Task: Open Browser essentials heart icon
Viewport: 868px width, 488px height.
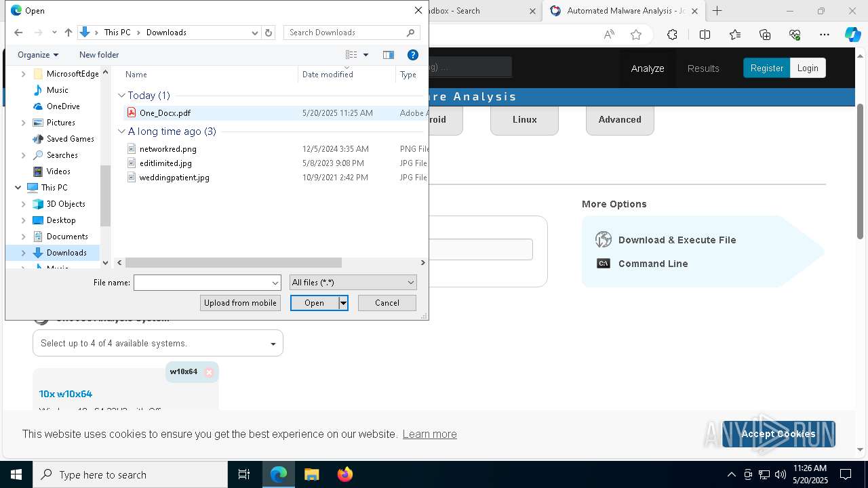Action: pyautogui.click(x=795, y=35)
